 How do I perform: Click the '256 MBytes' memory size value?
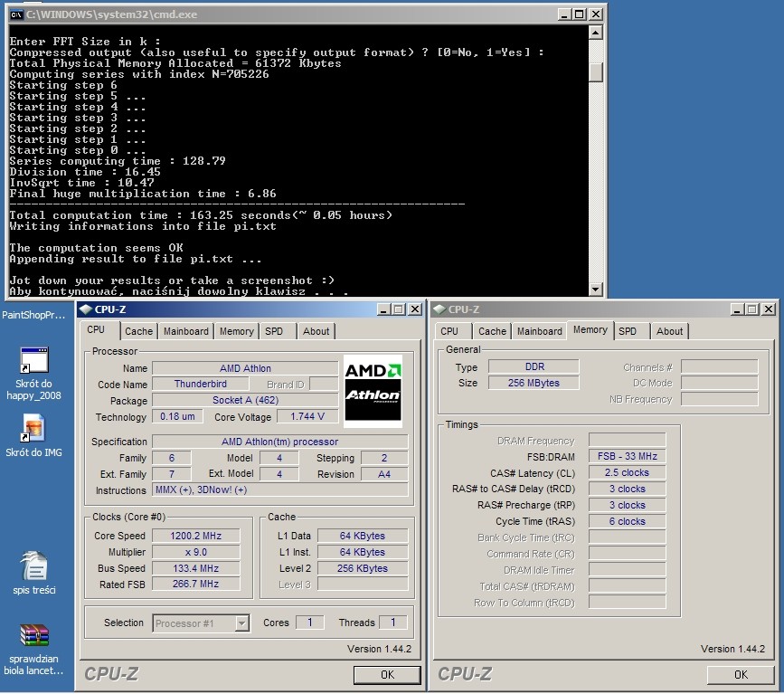click(x=534, y=383)
